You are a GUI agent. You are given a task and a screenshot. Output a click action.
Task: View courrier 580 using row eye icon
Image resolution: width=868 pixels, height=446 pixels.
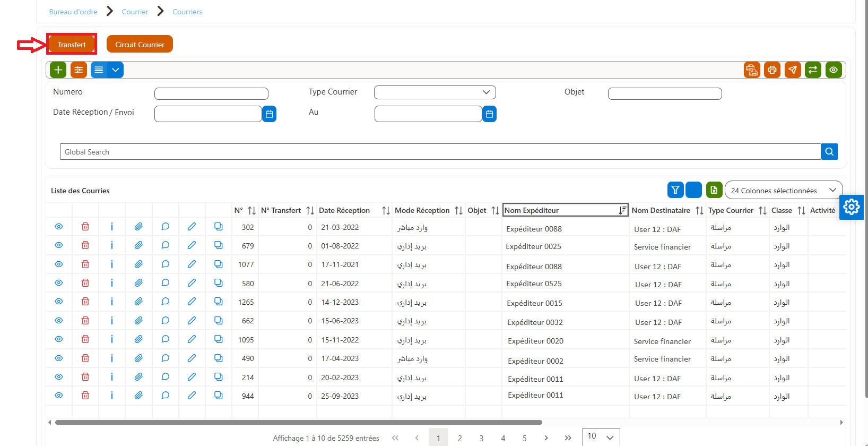coord(59,283)
